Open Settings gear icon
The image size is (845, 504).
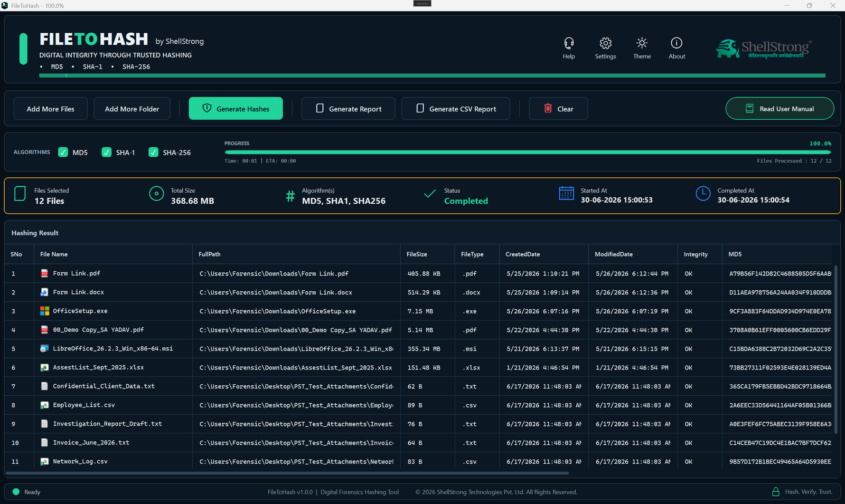pyautogui.click(x=606, y=43)
